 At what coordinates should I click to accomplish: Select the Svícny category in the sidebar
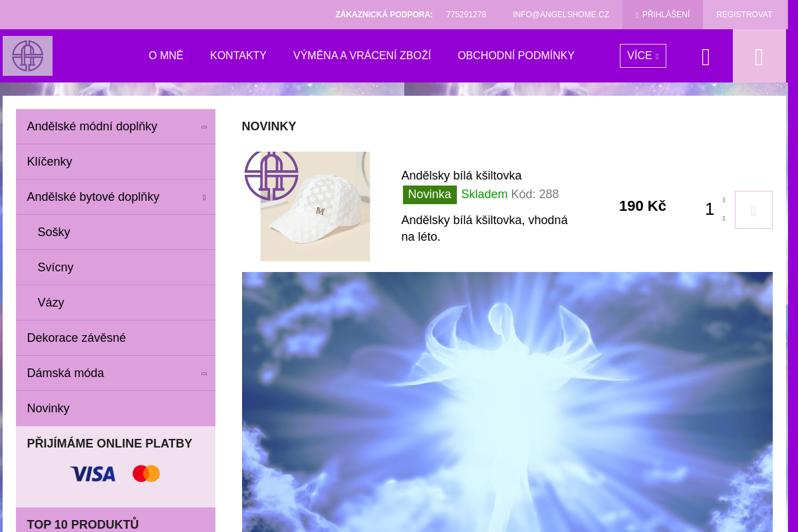click(55, 267)
